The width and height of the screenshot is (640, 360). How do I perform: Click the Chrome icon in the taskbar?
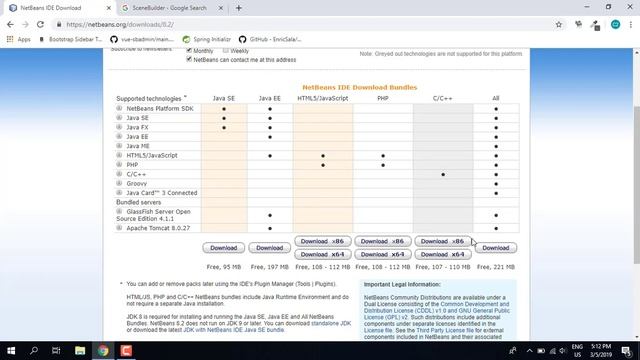pos(103,351)
